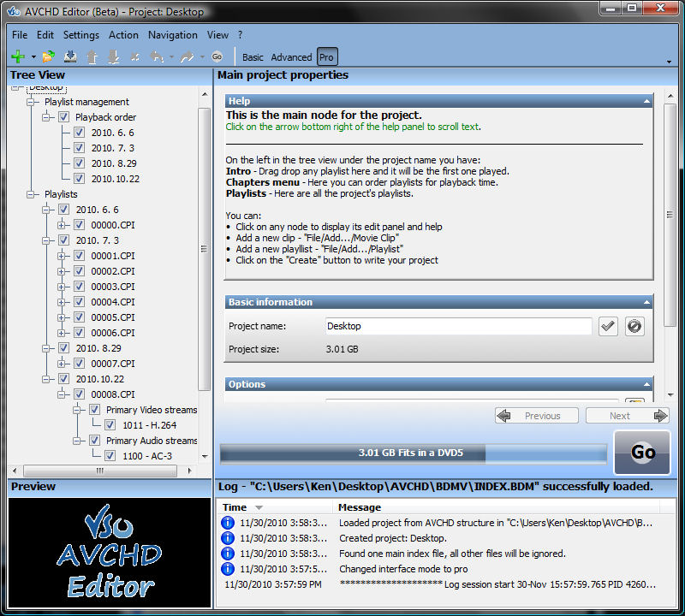Click the VSO AVCHD Editor preview thumbnail
The image size is (685, 616).
(x=110, y=552)
